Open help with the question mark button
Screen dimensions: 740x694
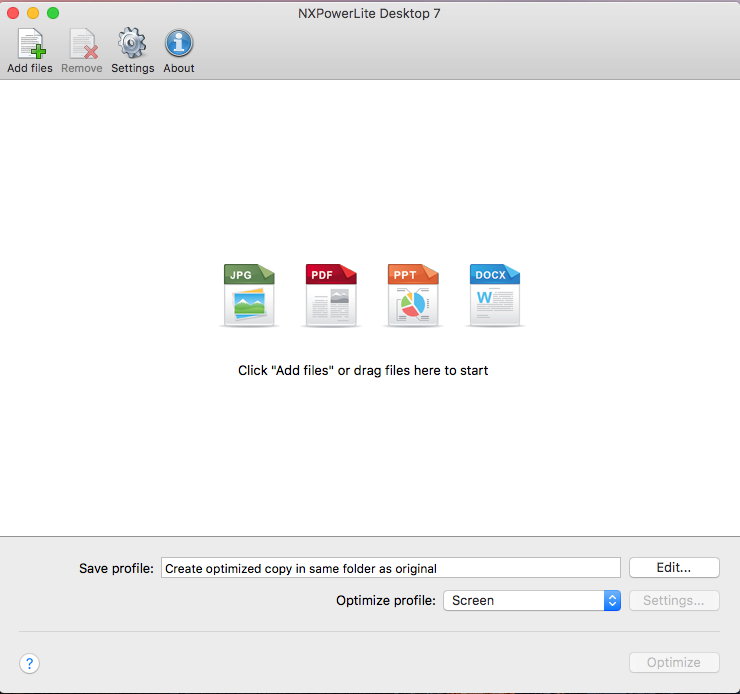[29, 663]
